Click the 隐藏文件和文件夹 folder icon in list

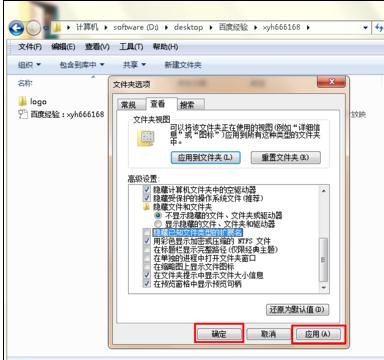point(146,207)
